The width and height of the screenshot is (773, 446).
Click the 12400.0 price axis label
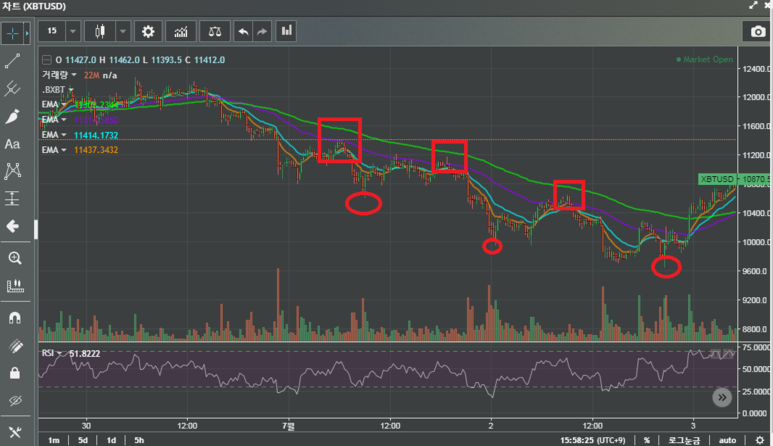(x=754, y=69)
